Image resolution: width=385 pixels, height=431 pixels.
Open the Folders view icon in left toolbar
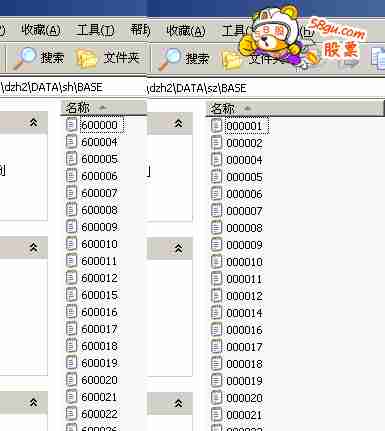(86, 59)
